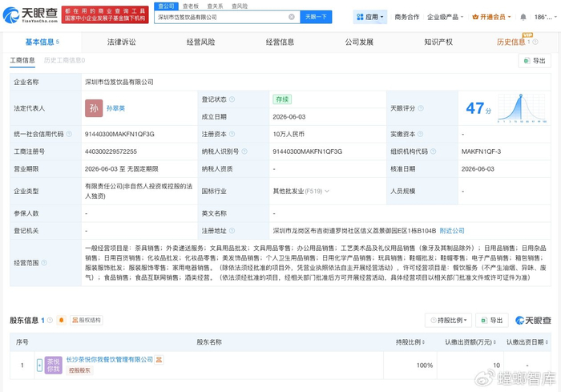
Task: Click the shareholder alert bell icon
Action: pyautogui.click(x=61, y=320)
